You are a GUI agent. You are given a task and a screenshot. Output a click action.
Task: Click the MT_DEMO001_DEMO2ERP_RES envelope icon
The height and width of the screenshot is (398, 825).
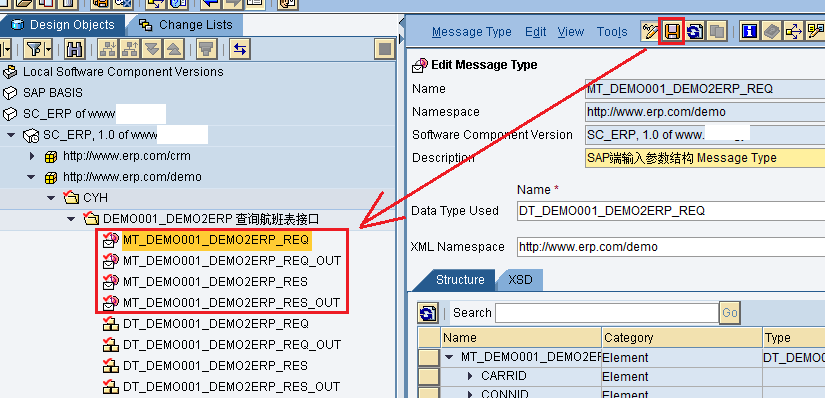pos(110,282)
